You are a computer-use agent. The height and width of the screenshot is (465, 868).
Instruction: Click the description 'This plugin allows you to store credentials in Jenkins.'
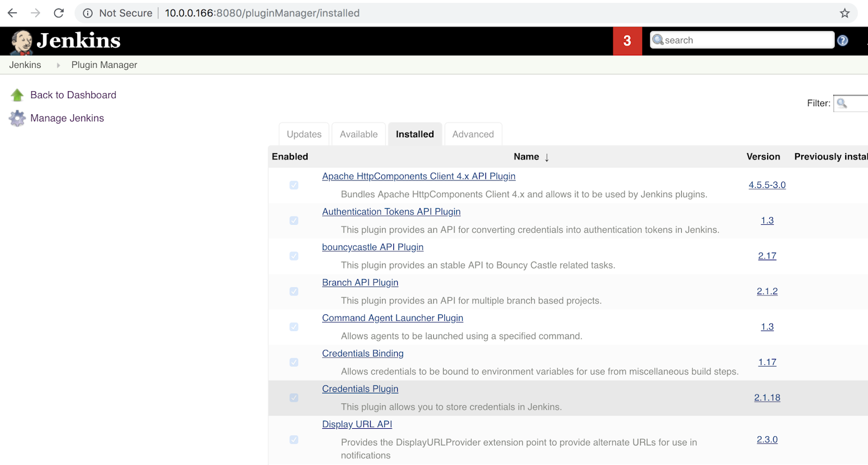pyautogui.click(x=451, y=407)
